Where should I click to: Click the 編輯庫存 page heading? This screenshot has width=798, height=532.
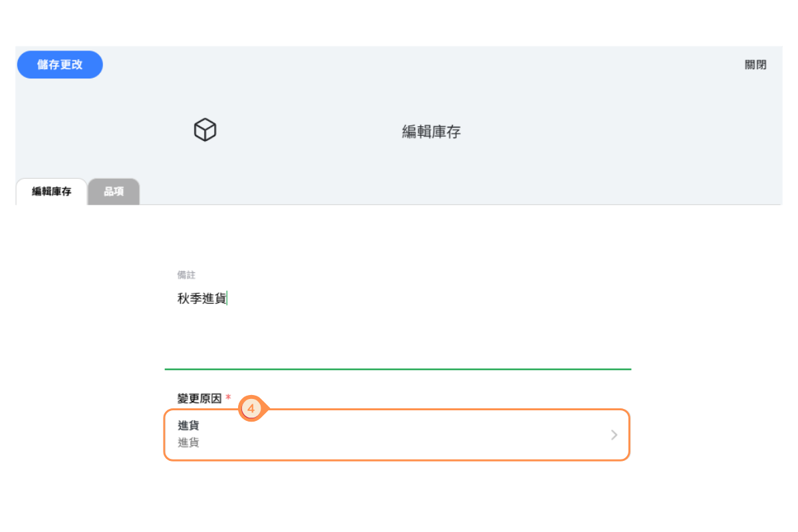(x=431, y=132)
